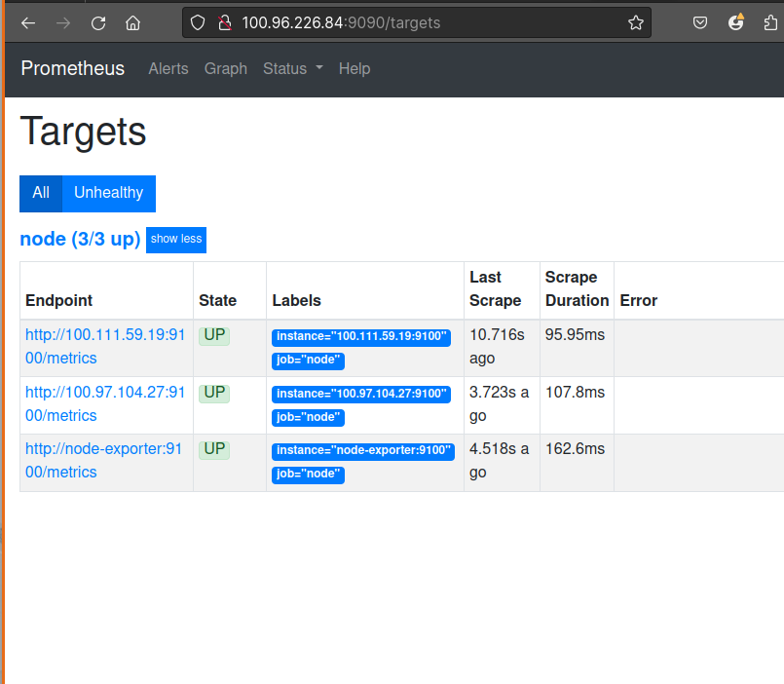
Task: Select the All filter button
Action: [x=41, y=193]
